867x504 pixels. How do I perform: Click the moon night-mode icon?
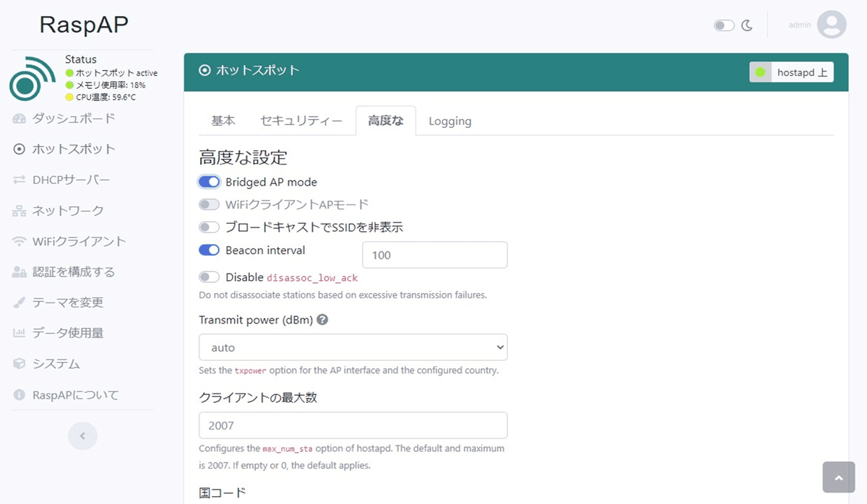[747, 25]
